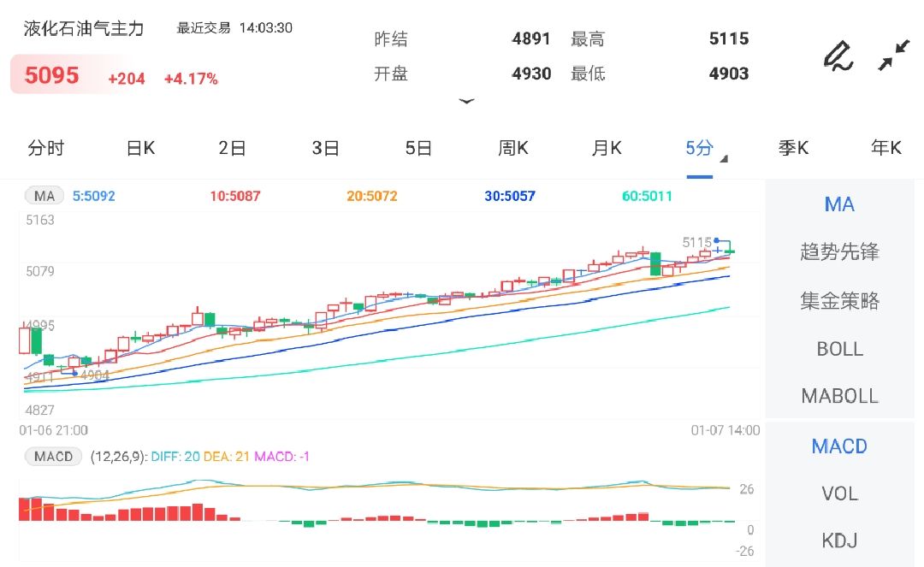Expand the chevron below the price header
Image resolution: width=924 pixels, height=567 pixels.
click(x=467, y=101)
